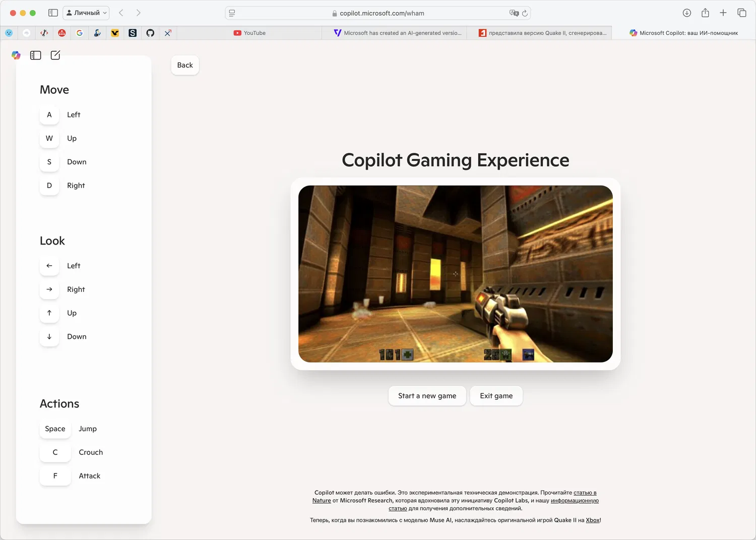Viewport: 756px width, 540px height.
Task: Open the page reader icon in address bar
Action: click(x=232, y=13)
